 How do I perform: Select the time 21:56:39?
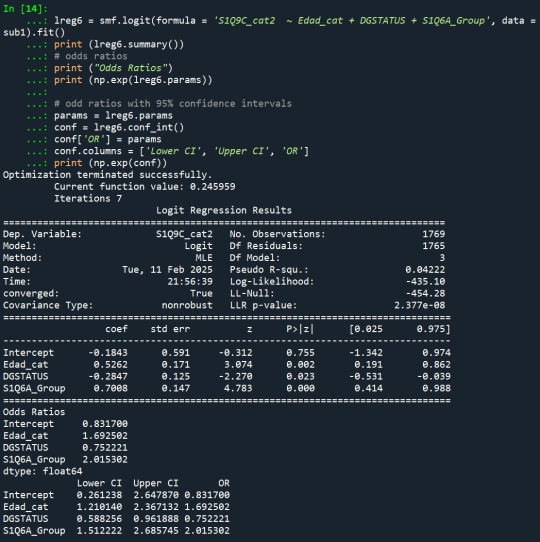coord(190,281)
